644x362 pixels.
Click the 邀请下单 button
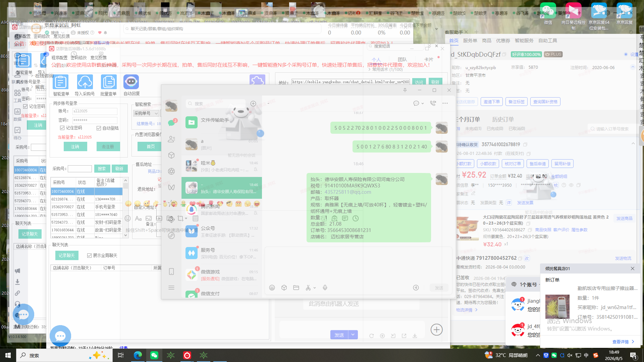click(491, 102)
